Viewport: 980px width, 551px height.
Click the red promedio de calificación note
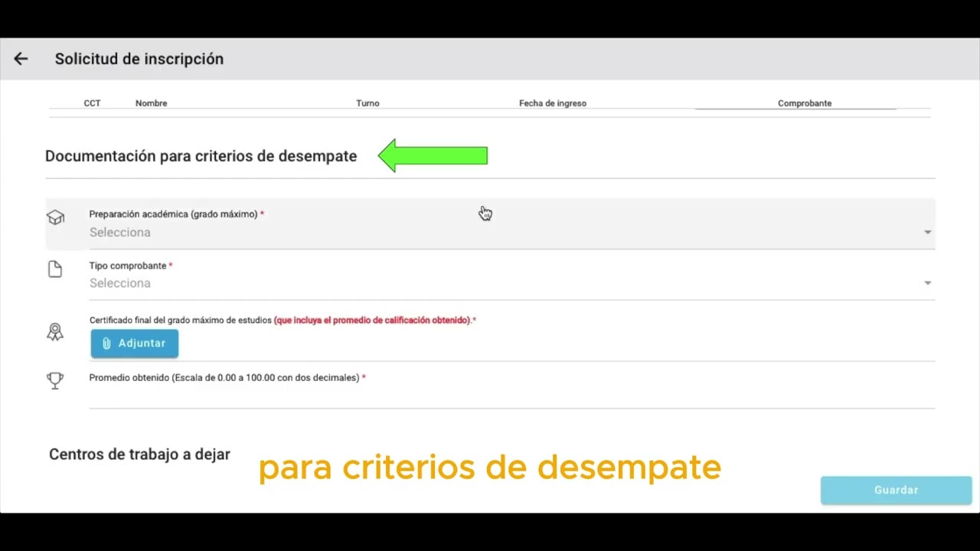[x=374, y=321]
